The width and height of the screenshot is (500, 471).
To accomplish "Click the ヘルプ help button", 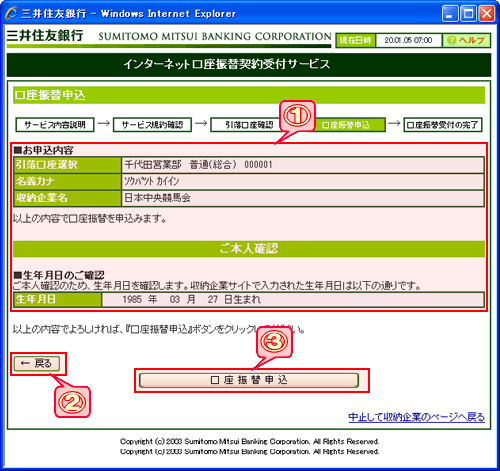I will tap(467, 40).
